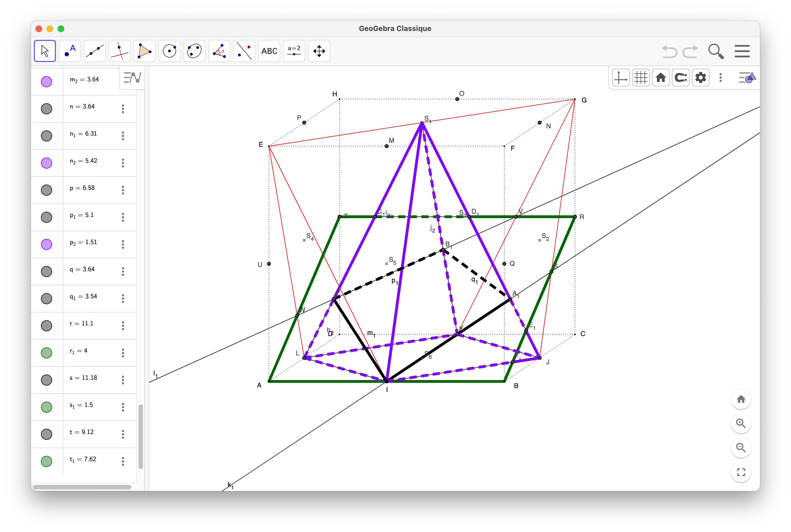This screenshot has height=532, width=791.
Task: Toggle visibility of object n = 3.64
Action: click(47, 109)
